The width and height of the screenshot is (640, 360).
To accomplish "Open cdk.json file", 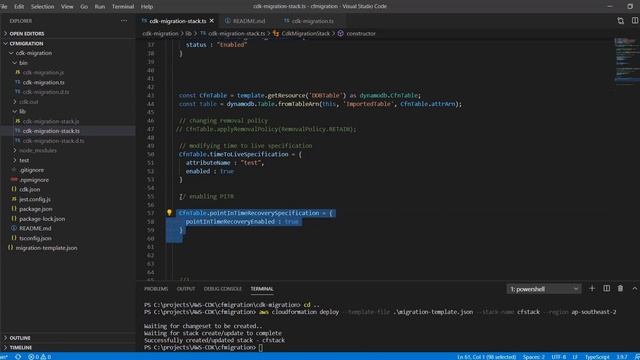I will coord(29,190).
